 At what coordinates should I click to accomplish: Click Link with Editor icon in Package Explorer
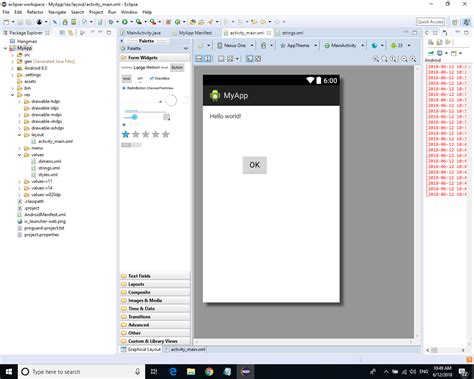(70, 33)
